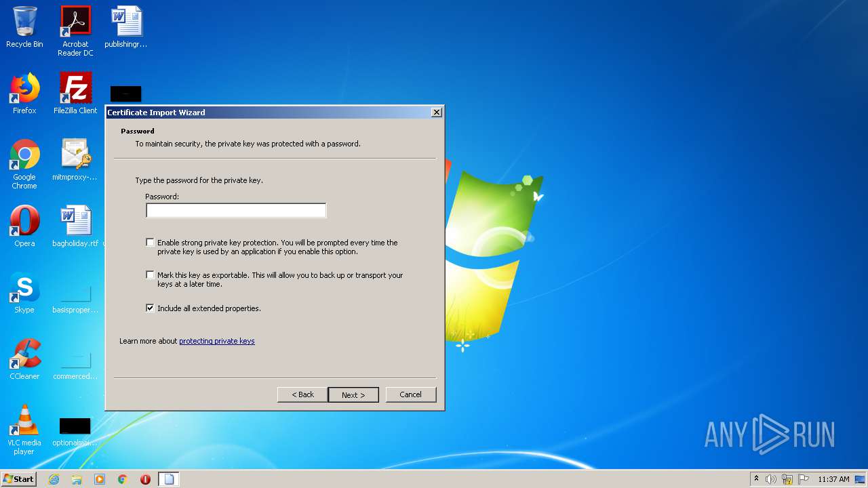Select the optionalmai black thumbnail file

(x=75, y=431)
